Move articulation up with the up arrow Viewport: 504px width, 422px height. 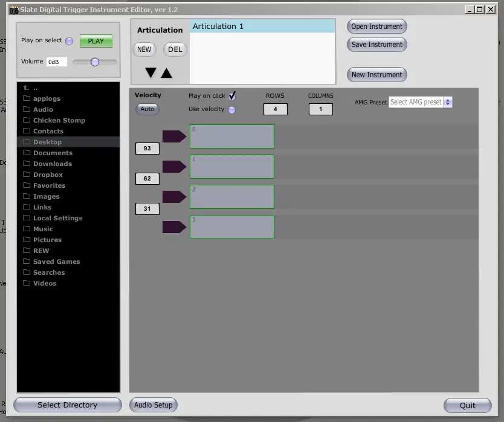click(x=167, y=72)
